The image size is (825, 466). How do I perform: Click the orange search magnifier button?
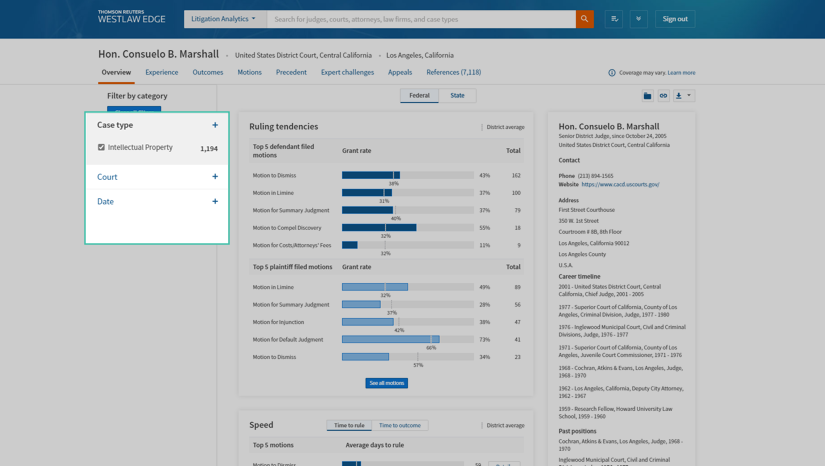click(x=584, y=19)
